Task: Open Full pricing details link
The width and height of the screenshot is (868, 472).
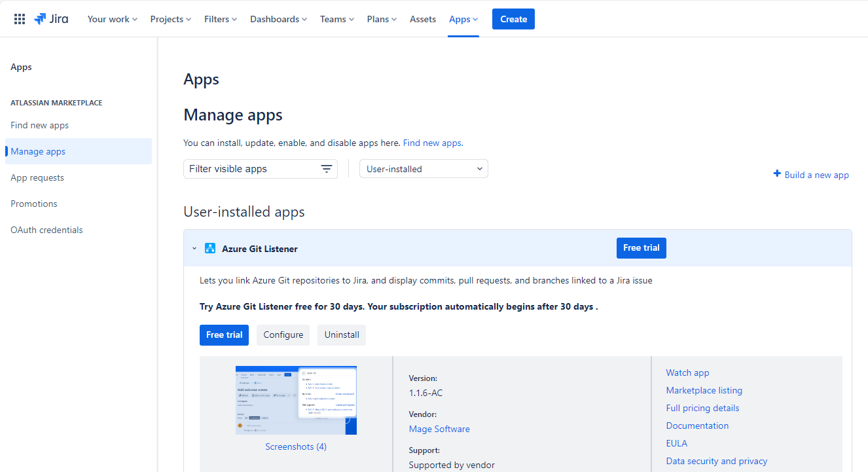Action: tap(702, 408)
